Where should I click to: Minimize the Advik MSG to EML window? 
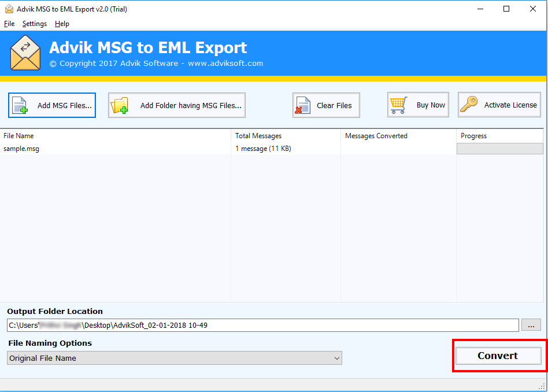coord(480,9)
